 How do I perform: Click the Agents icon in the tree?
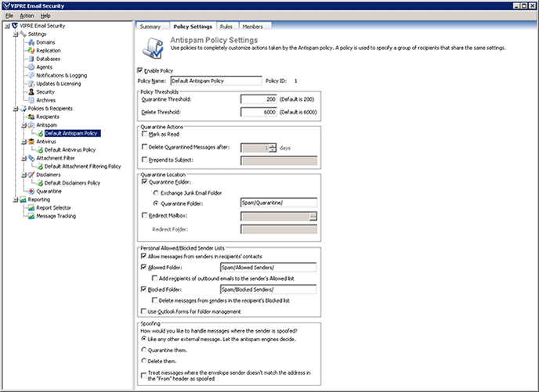(31, 67)
